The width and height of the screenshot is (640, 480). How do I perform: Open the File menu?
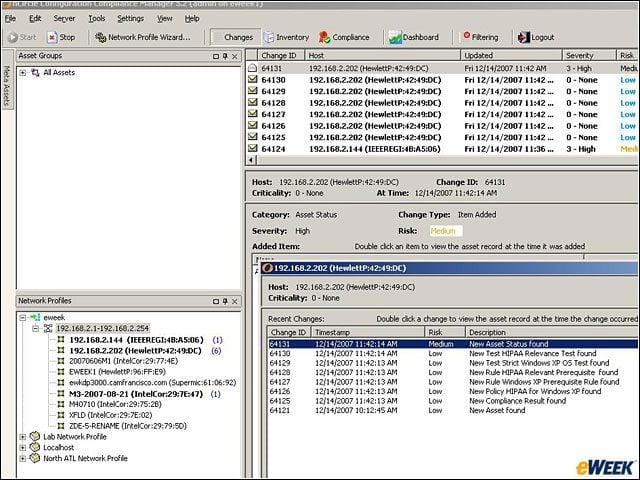click(10, 18)
